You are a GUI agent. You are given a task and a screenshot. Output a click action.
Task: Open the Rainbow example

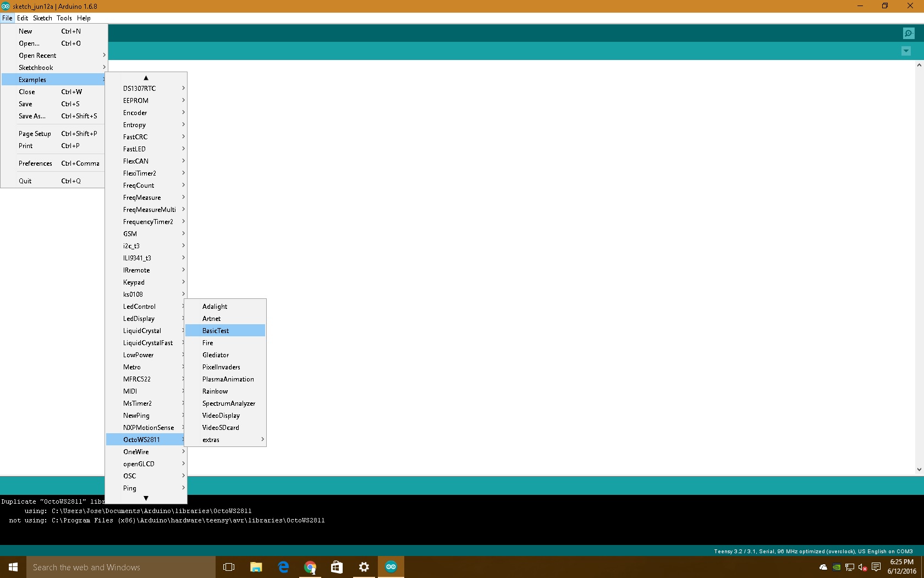coord(226,391)
